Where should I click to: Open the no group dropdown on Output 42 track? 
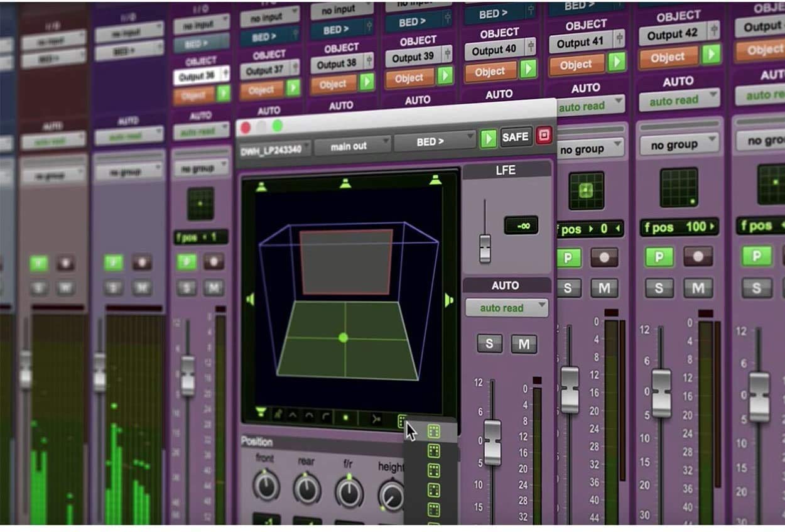679,145
